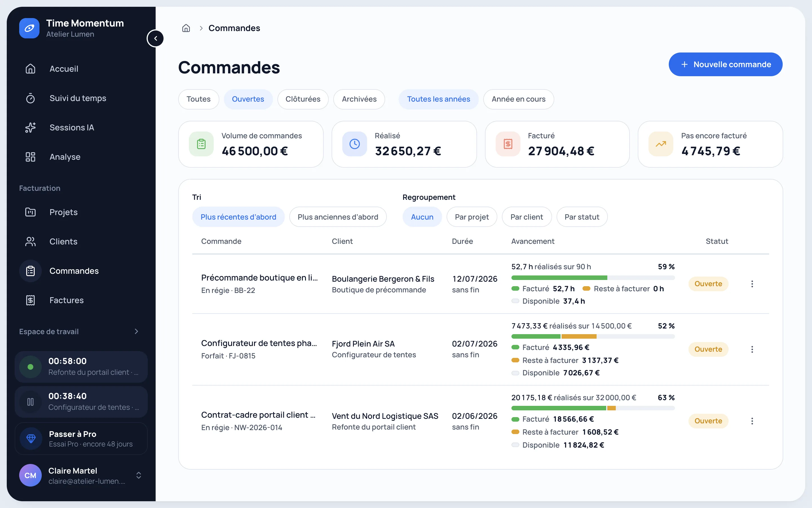Open actions menu for Configurateur de tentes row
Image resolution: width=812 pixels, height=508 pixels.
click(x=752, y=349)
